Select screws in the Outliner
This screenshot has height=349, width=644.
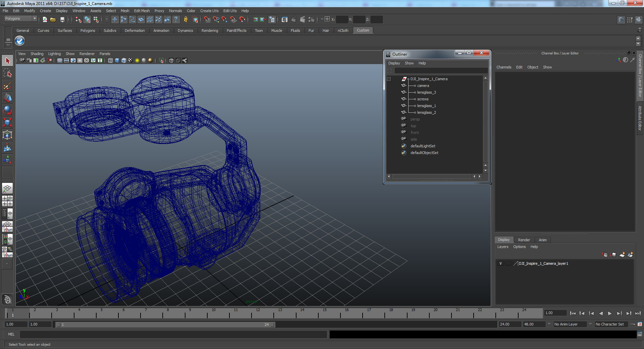(x=423, y=99)
